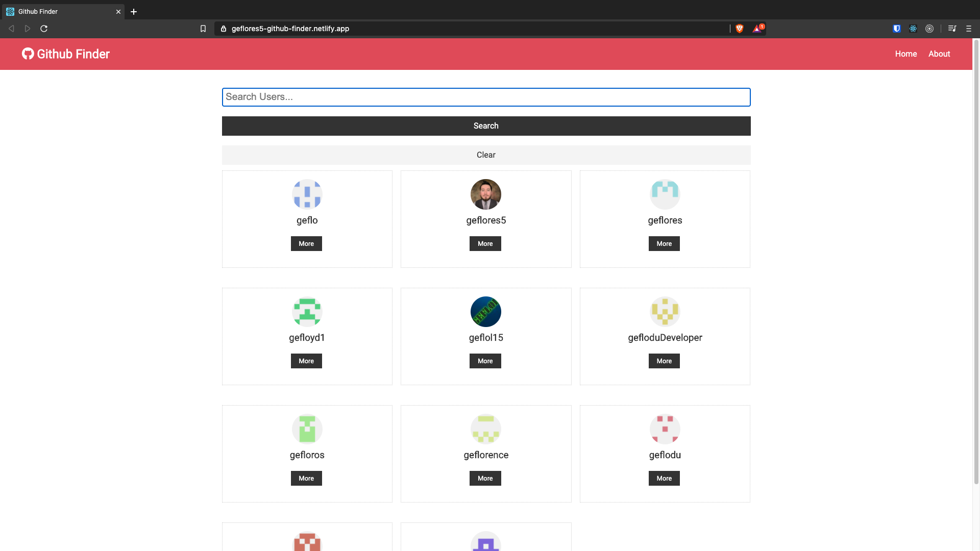Click geflores's avatar image

[665, 194]
